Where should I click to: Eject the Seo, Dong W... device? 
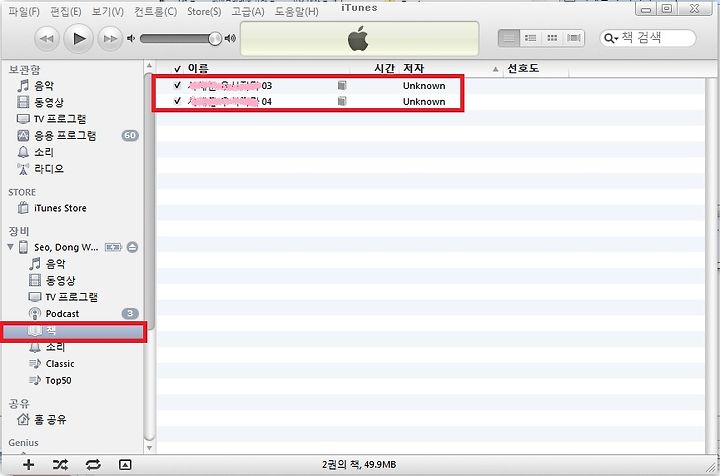coord(132,247)
